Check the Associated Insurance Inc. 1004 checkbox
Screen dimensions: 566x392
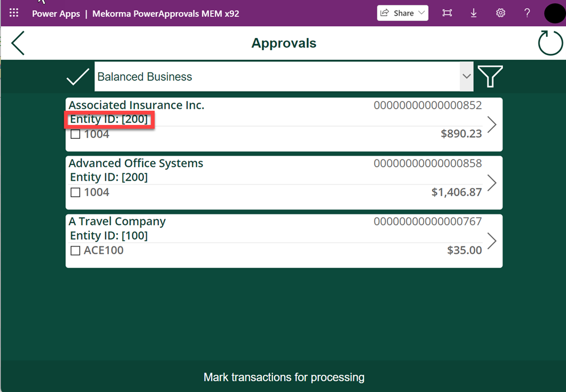pyautogui.click(x=75, y=134)
